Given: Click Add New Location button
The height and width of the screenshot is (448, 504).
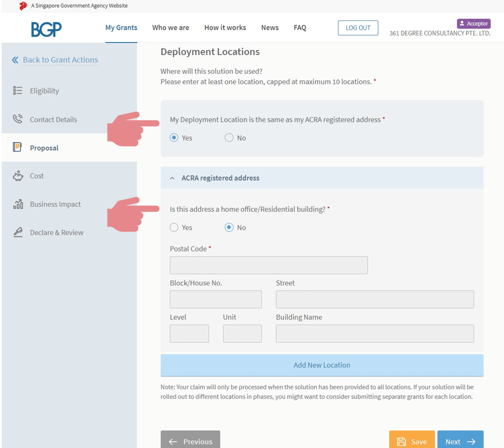Looking at the screenshot, I should (321, 365).
